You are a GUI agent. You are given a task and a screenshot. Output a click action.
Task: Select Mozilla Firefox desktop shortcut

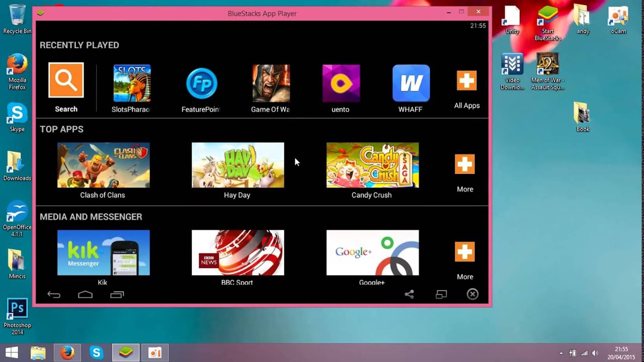click(x=17, y=71)
